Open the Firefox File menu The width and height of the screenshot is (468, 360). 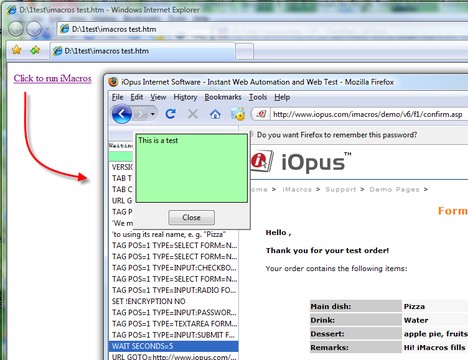click(x=117, y=97)
